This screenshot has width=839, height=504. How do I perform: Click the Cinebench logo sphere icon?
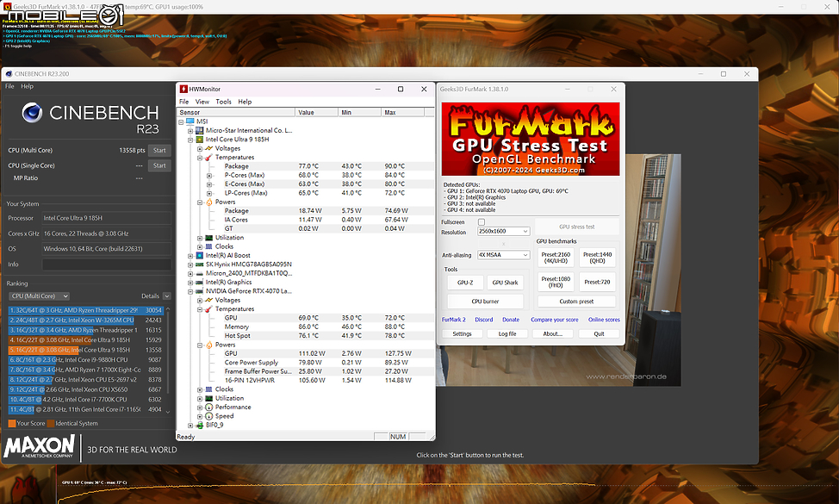[x=32, y=113]
